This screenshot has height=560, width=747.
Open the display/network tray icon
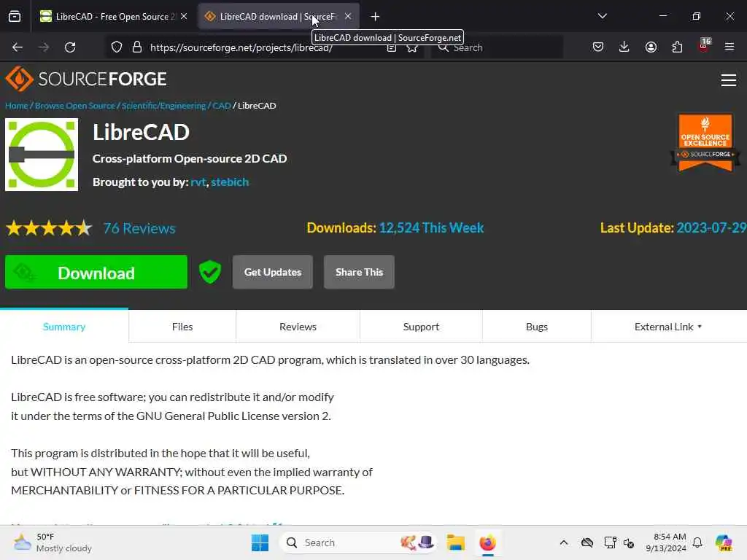[610, 542]
